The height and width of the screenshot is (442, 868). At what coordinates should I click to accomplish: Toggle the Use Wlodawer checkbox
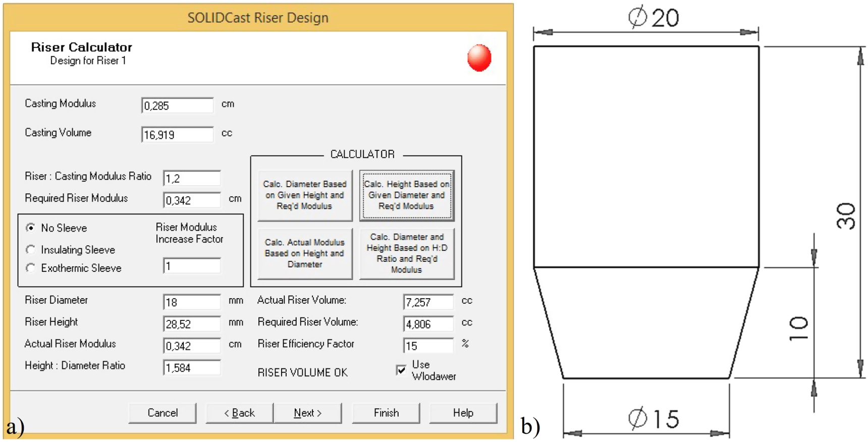point(401,370)
